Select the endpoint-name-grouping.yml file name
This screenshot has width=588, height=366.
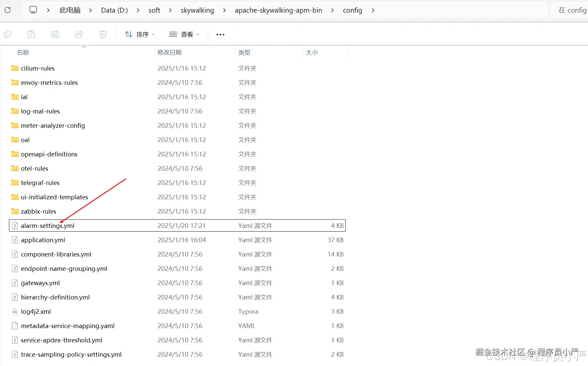click(64, 269)
